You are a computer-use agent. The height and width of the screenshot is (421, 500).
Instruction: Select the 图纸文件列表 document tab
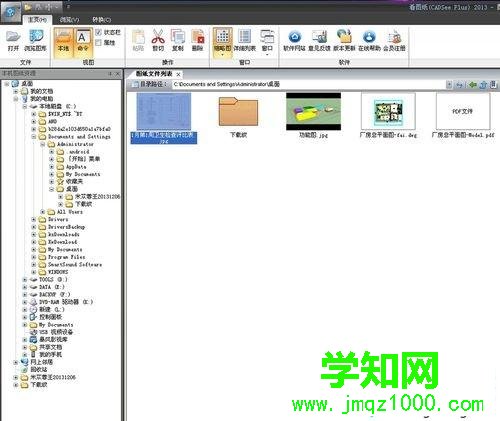click(154, 74)
